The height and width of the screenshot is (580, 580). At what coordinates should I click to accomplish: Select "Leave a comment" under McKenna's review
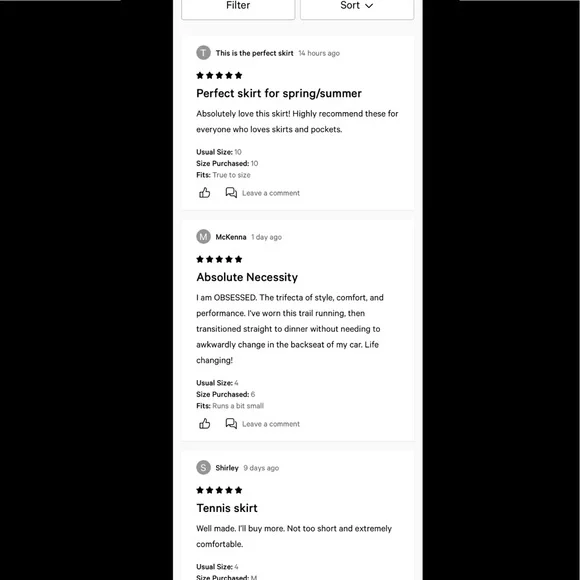[x=271, y=424]
